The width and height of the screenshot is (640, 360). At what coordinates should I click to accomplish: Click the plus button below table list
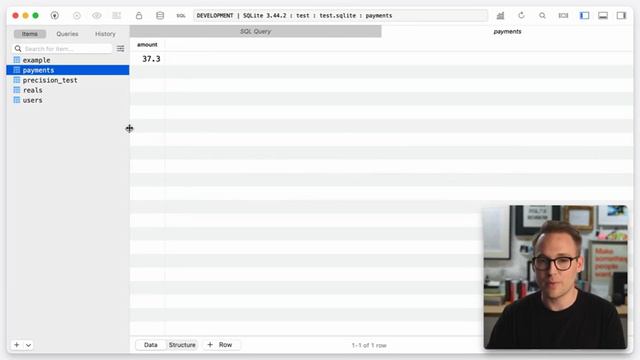(x=17, y=345)
